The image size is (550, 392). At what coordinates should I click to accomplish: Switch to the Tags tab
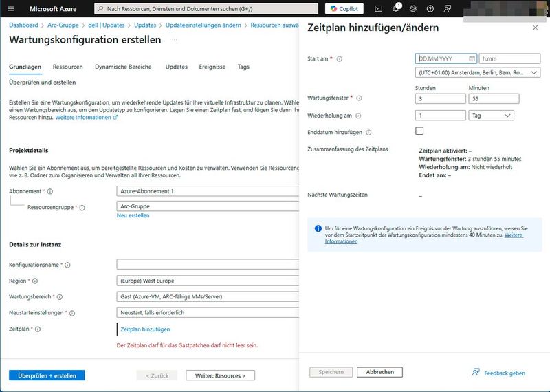coord(243,67)
